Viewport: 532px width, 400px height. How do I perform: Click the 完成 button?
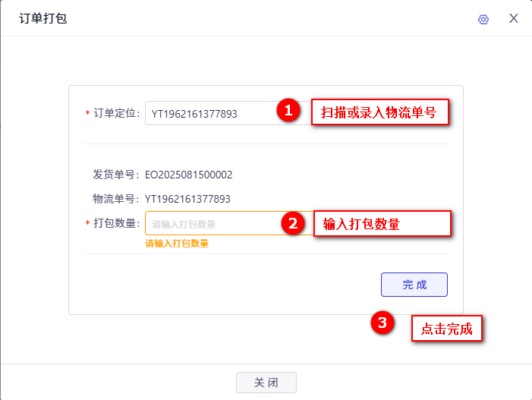(x=414, y=285)
